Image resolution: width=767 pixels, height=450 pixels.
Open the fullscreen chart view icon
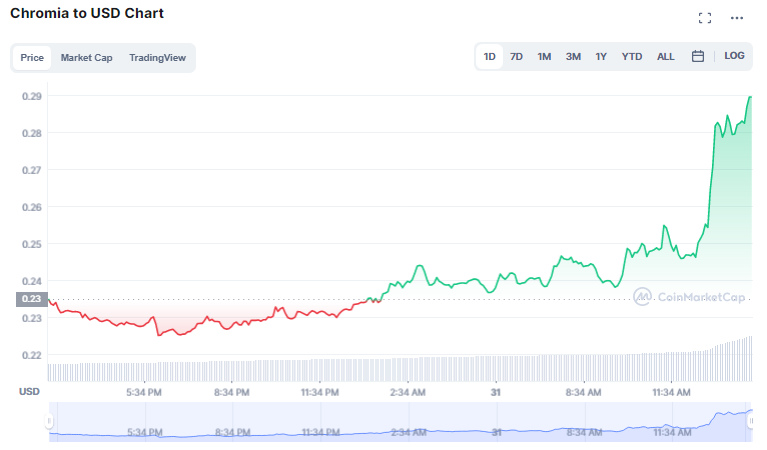(x=704, y=18)
